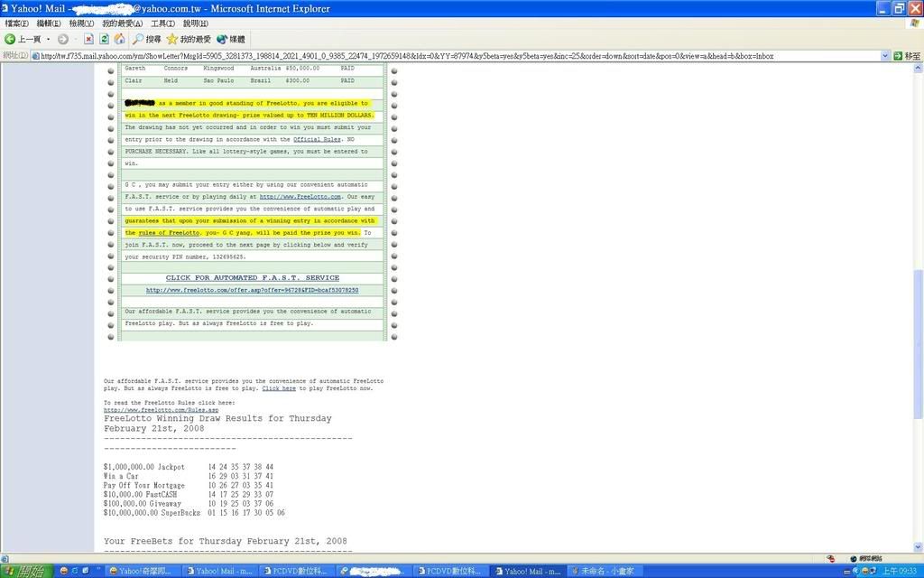
Task: Go to the Home page icon
Action: [x=120, y=39]
